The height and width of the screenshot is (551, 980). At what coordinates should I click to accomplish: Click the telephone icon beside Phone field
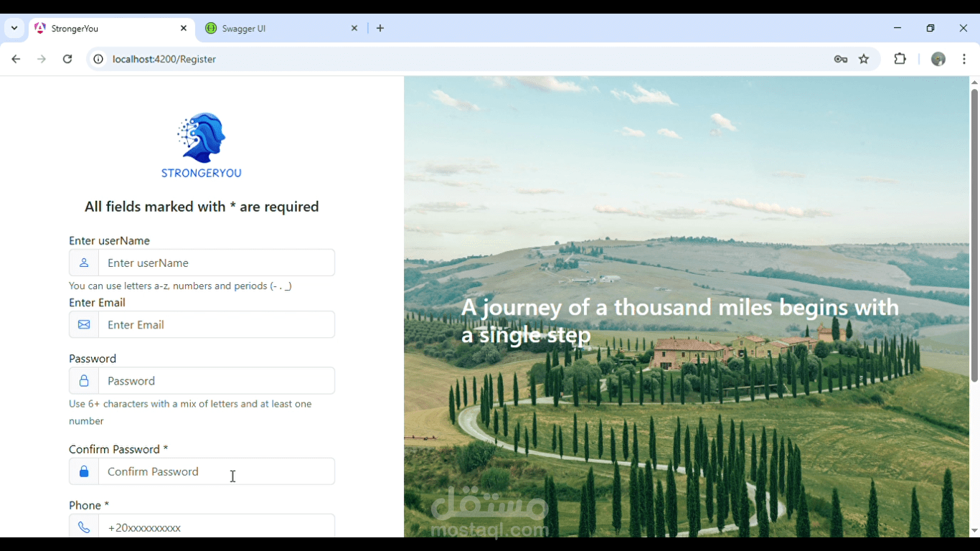(x=84, y=527)
